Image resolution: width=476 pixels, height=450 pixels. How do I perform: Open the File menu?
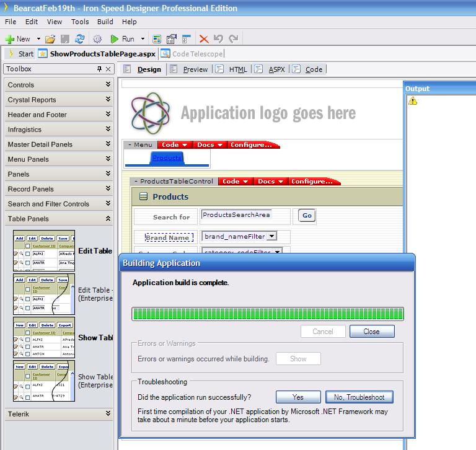pyautogui.click(x=11, y=22)
